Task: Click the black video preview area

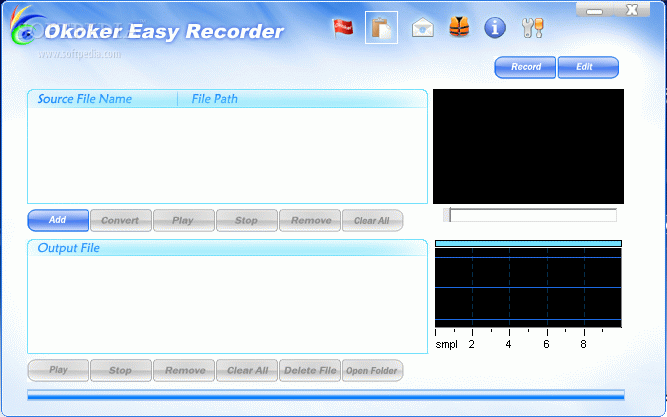Action: click(528, 146)
